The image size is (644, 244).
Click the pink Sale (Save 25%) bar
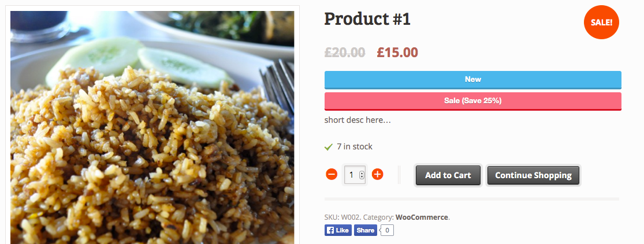tap(472, 101)
